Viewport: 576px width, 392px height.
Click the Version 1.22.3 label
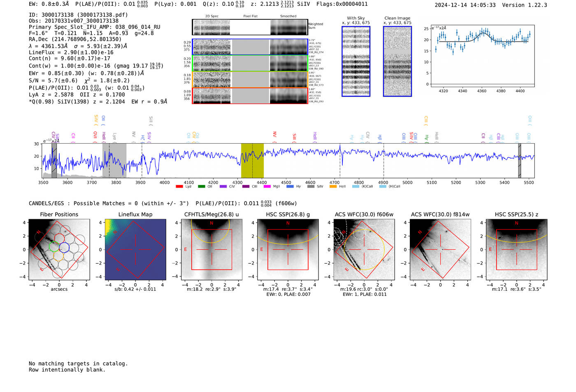pos(525,5)
